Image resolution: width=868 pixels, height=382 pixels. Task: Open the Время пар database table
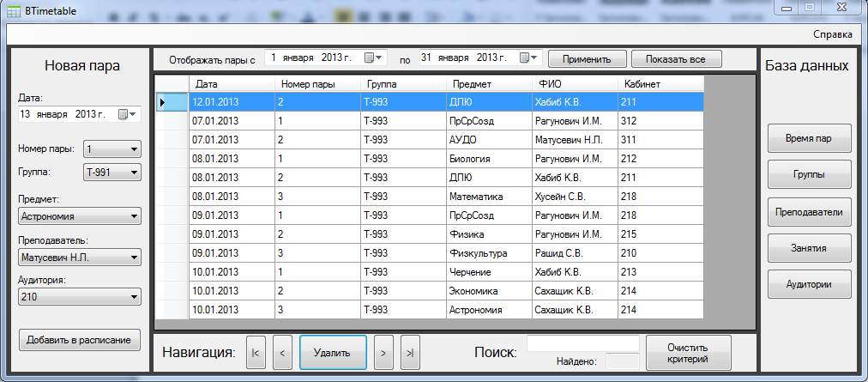809,138
